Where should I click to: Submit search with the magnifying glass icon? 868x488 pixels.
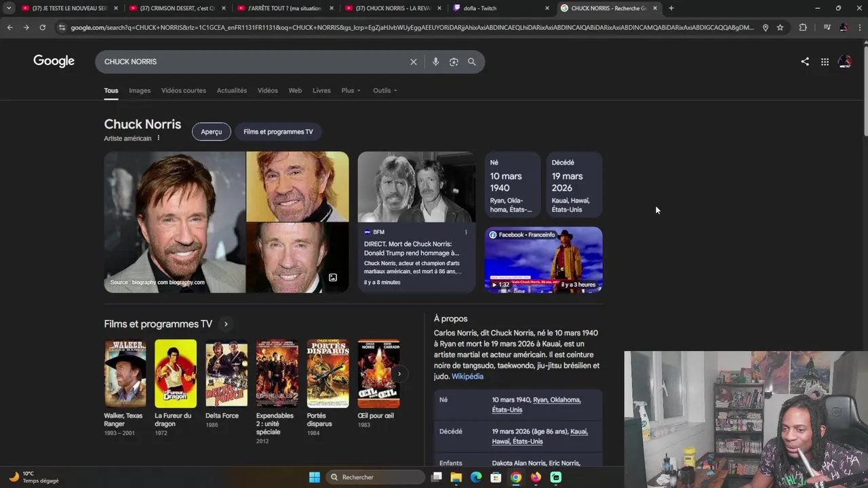(472, 62)
